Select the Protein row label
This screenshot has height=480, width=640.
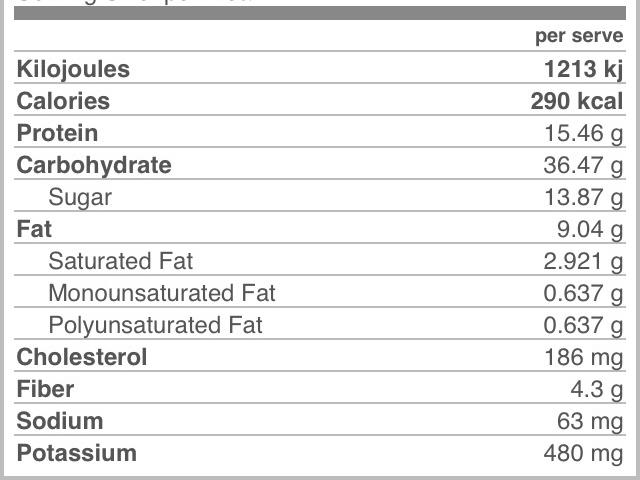click(x=57, y=133)
